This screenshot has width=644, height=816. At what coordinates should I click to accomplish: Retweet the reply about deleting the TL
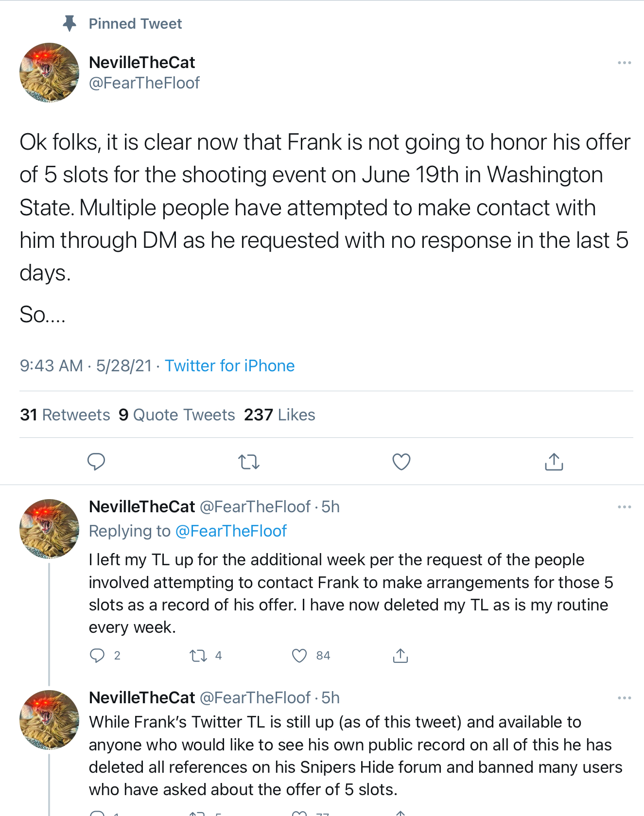coord(198,656)
